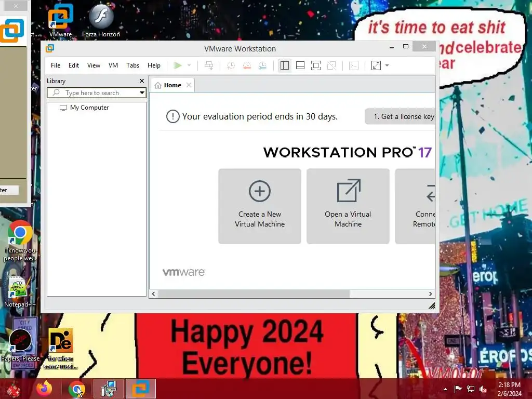The width and height of the screenshot is (532, 399).
Task: Click the Start button on taskbar
Action: (14, 389)
